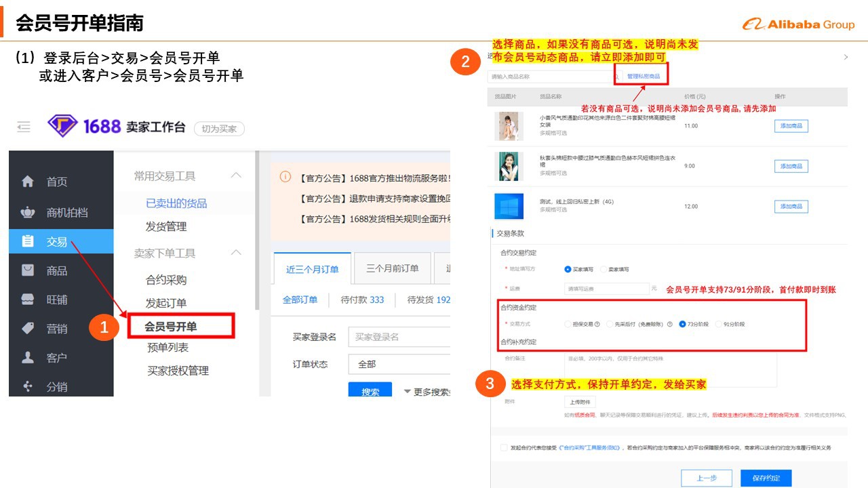Image resolution: width=868 pixels, height=488 pixels.
Task: Select the 担保交易 radio option
Action: pyautogui.click(x=568, y=324)
